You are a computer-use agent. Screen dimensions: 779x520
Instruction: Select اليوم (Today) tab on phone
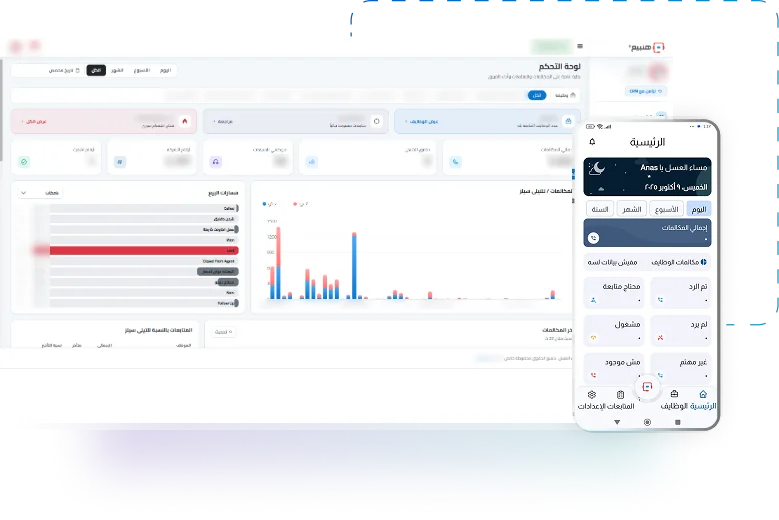[x=699, y=209]
